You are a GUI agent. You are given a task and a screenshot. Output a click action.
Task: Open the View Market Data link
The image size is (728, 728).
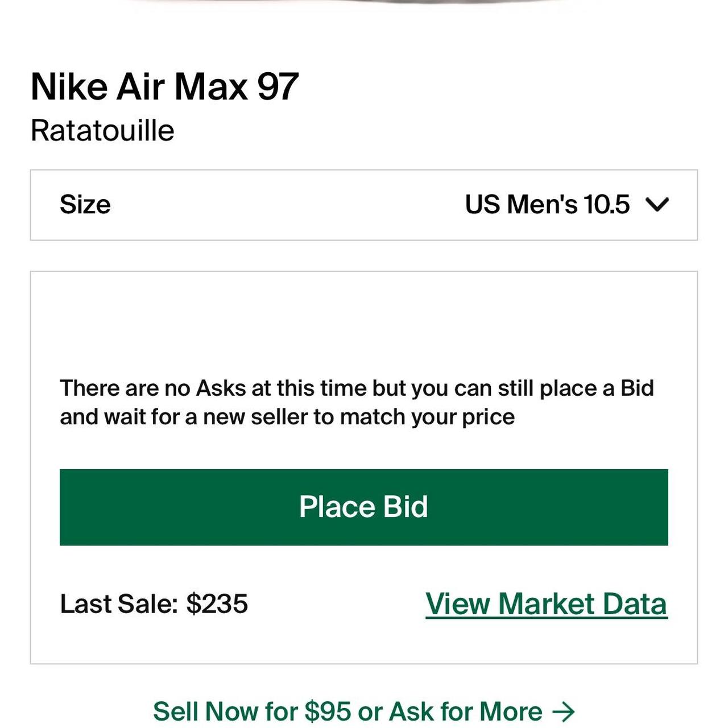point(546,604)
